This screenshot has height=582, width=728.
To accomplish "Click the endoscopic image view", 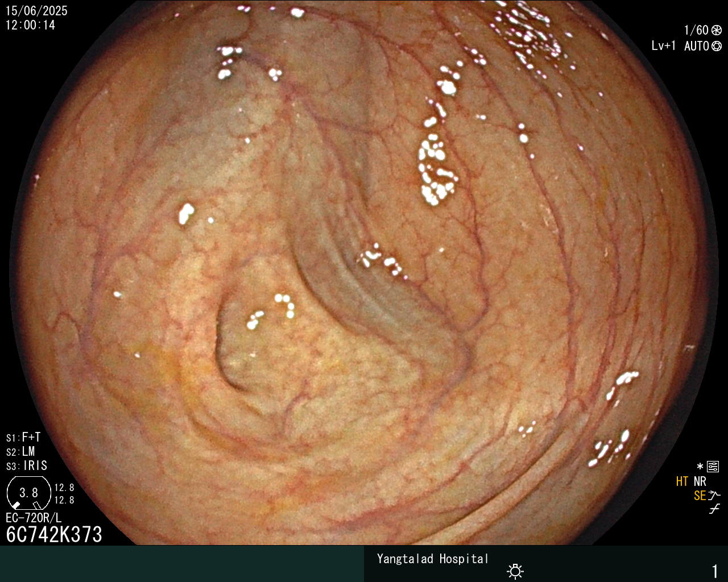I will pos(364,273).
